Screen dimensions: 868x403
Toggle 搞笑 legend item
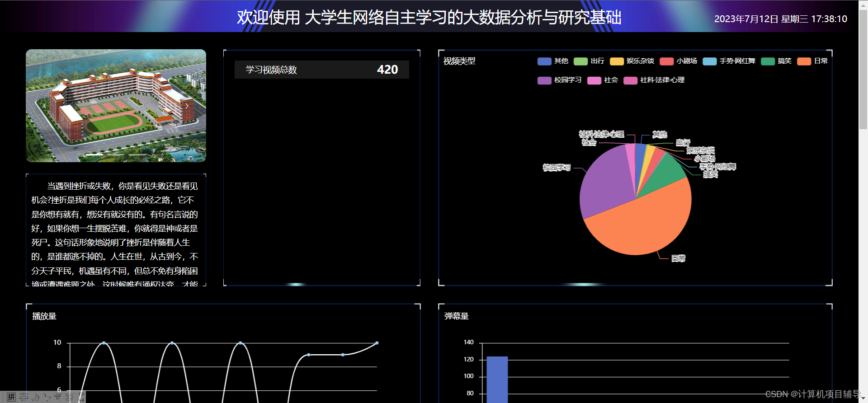click(776, 61)
